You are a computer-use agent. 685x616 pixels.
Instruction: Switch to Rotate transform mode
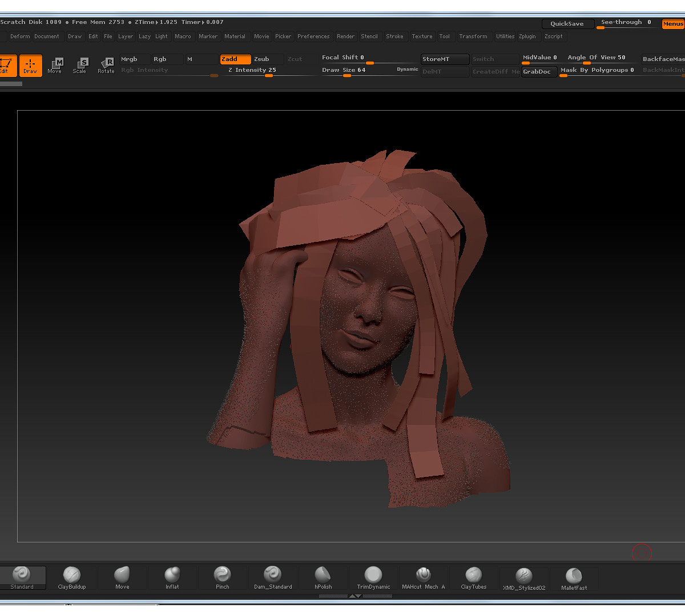[106, 66]
